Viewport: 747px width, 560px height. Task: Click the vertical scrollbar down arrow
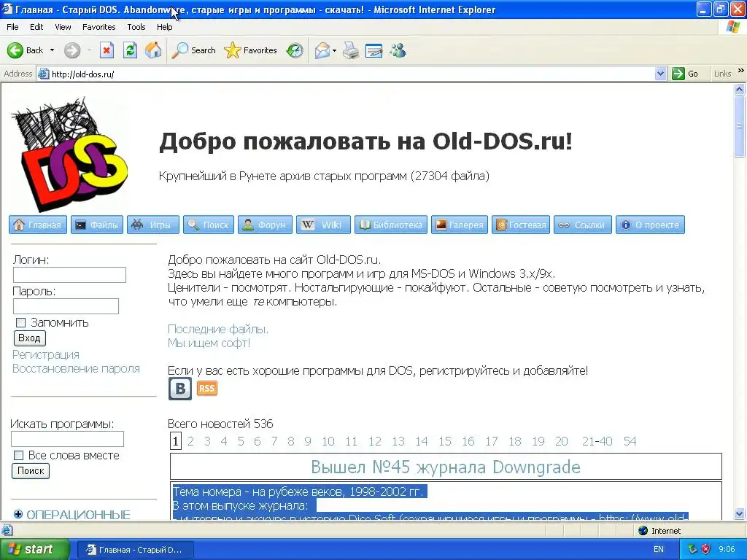tap(740, 513)
